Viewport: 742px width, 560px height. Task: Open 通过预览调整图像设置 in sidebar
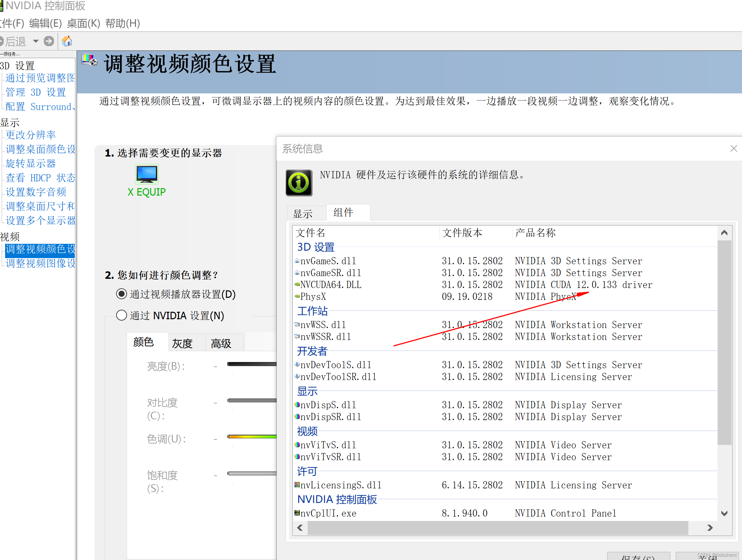pyautogui.click(x=40, y=78)
